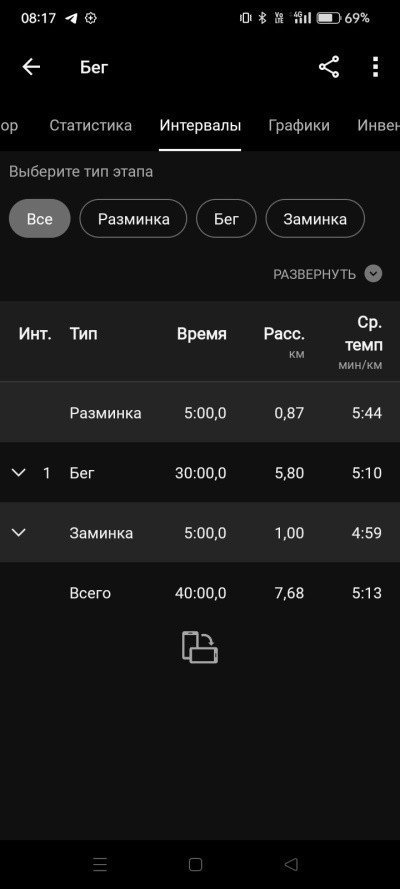The height and width of the screenshot is (889, 400).
Task: Open the three-dot overflow menu
Action: (376, 67)
